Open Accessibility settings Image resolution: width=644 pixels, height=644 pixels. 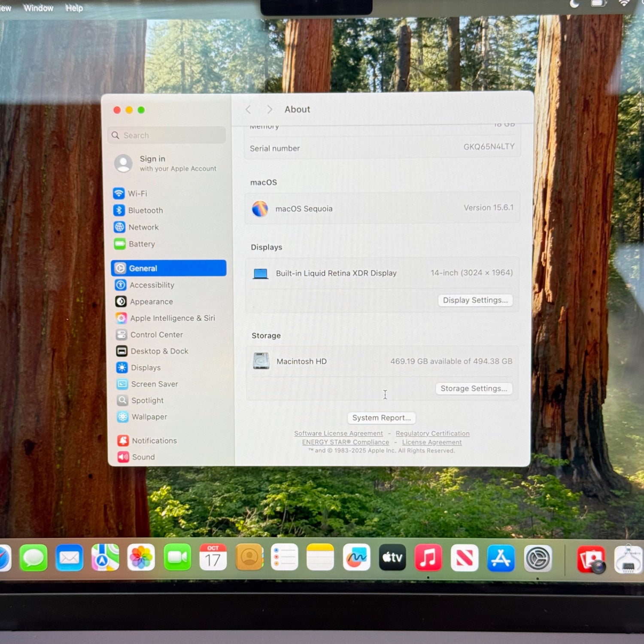(152, 285)
